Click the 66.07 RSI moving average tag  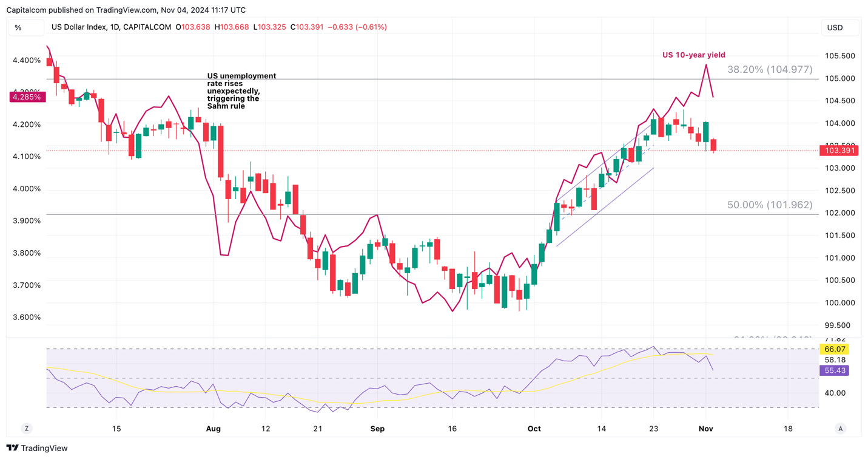(x=835, y=349)
